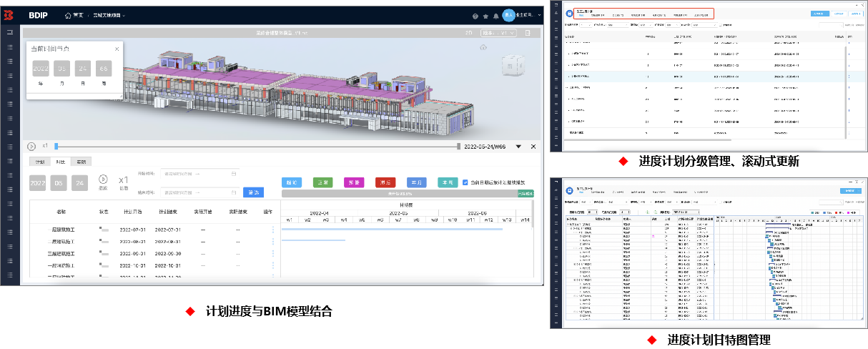This screenshot has height=349, width=868.
Task: Click the view cube in the 3D viewport
Action: pyautogui.click(x=513, y=64)
